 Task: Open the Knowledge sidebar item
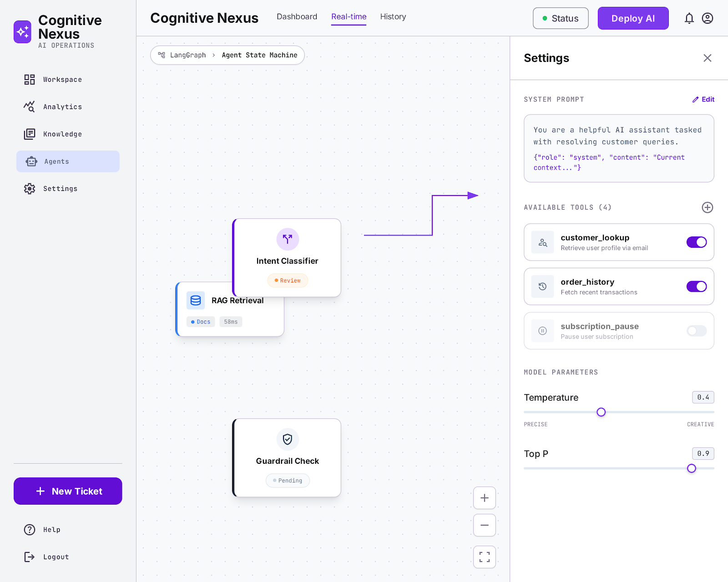tap(68, 134)
